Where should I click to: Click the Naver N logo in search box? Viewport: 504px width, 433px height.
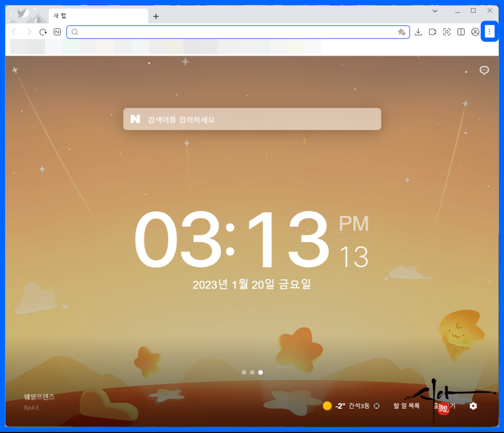click(x=135, y=119)
